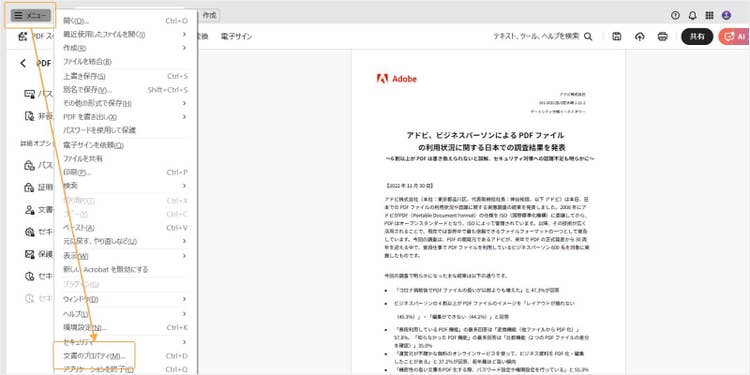Viewport: 750px width, 375px height.
Task: Expand the 作成(R) submenu arrow
Action: pyautogui.click(x=185, y=48)
